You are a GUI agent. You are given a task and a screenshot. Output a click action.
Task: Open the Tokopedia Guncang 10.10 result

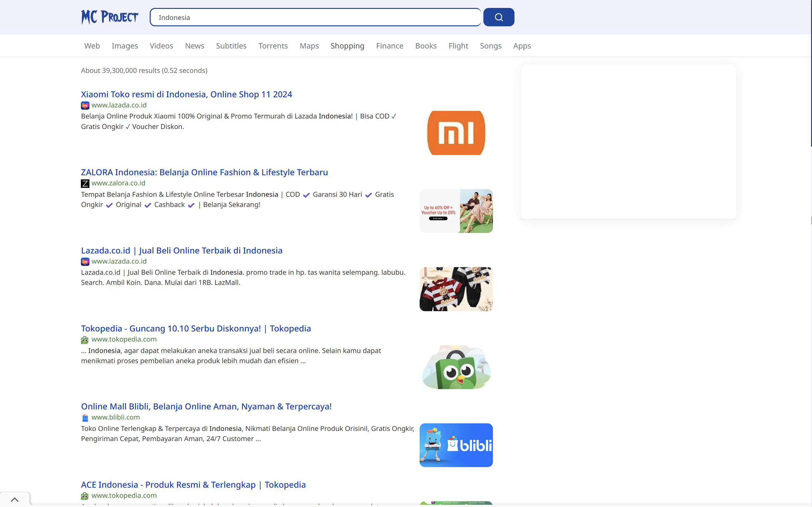(x=196, y=328)
